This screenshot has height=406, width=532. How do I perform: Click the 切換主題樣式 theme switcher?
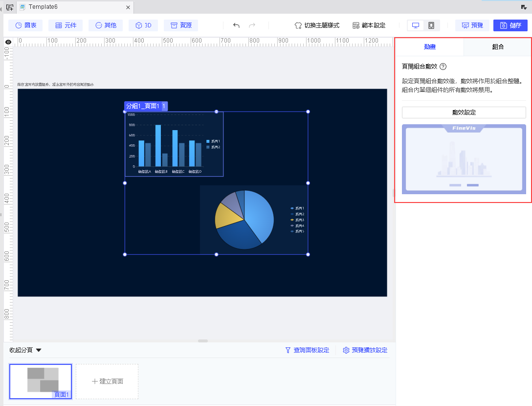tap(317, 25)
